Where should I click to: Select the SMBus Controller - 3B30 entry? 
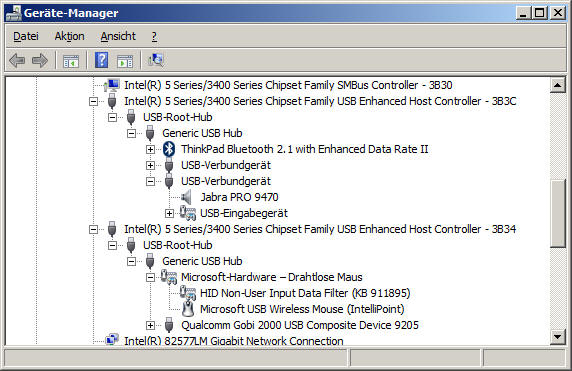point(288,85)
